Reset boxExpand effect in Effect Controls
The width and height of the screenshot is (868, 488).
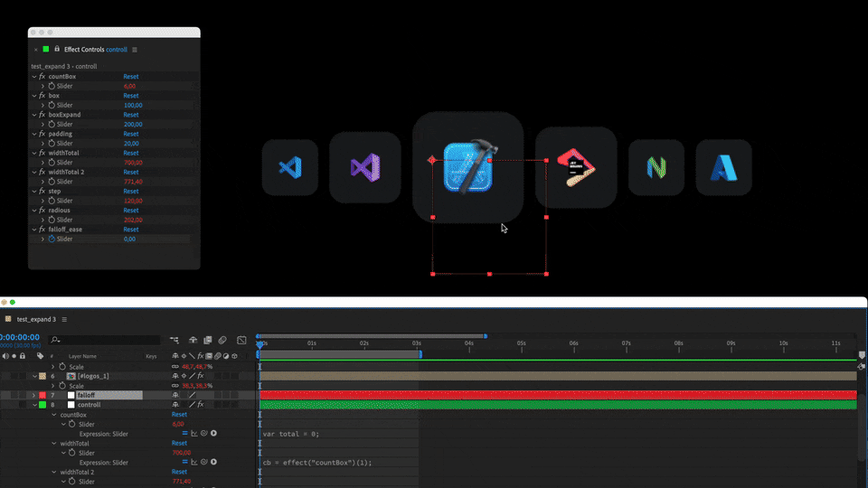130,115
